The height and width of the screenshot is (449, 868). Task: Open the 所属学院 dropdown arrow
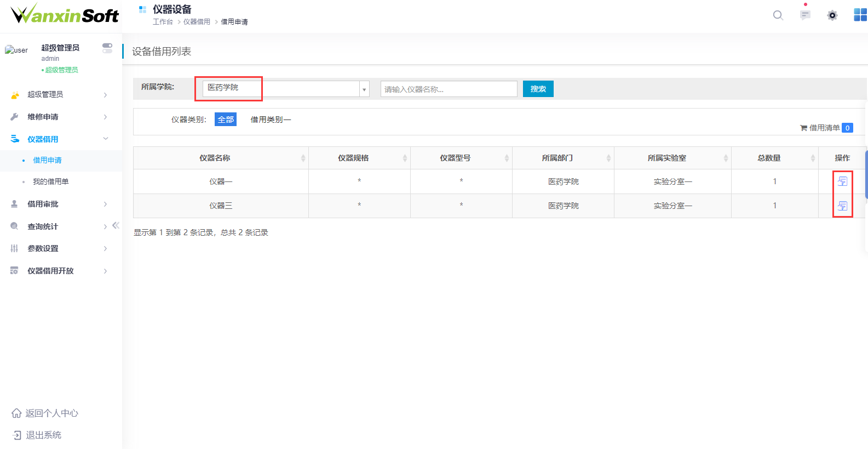[364, 89]
